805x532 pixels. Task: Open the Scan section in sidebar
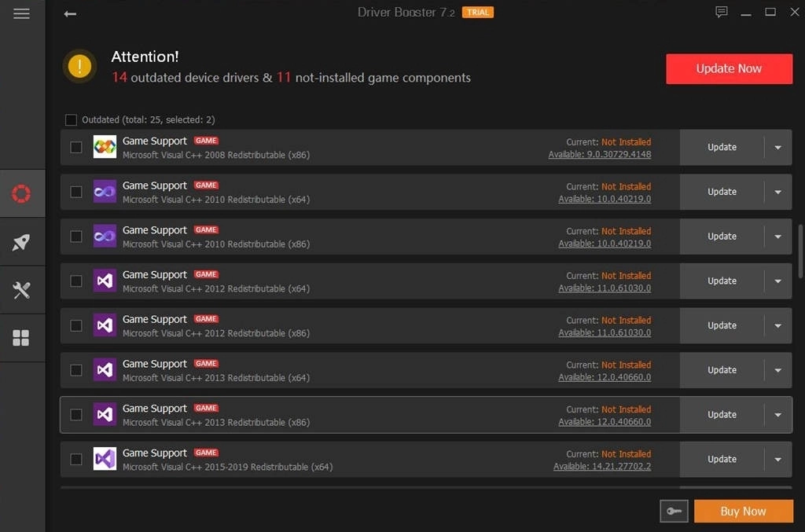click(x=21, y=193)
